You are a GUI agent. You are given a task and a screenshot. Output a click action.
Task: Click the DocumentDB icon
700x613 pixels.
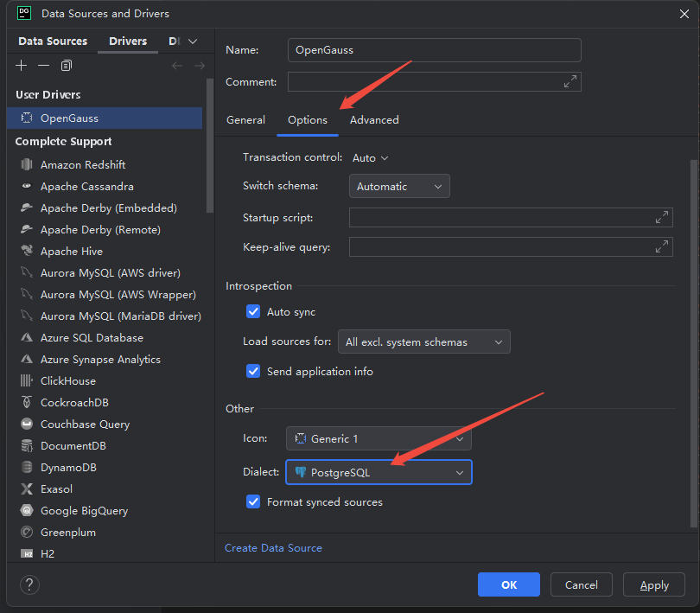pyautogui.click(x=27, y=445)
